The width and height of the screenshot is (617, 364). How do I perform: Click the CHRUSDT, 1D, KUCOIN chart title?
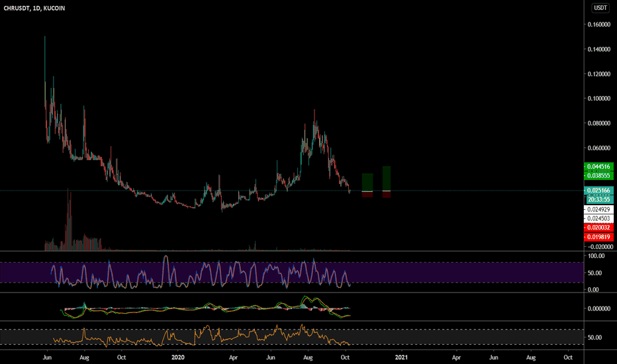[x=34, y=8]
